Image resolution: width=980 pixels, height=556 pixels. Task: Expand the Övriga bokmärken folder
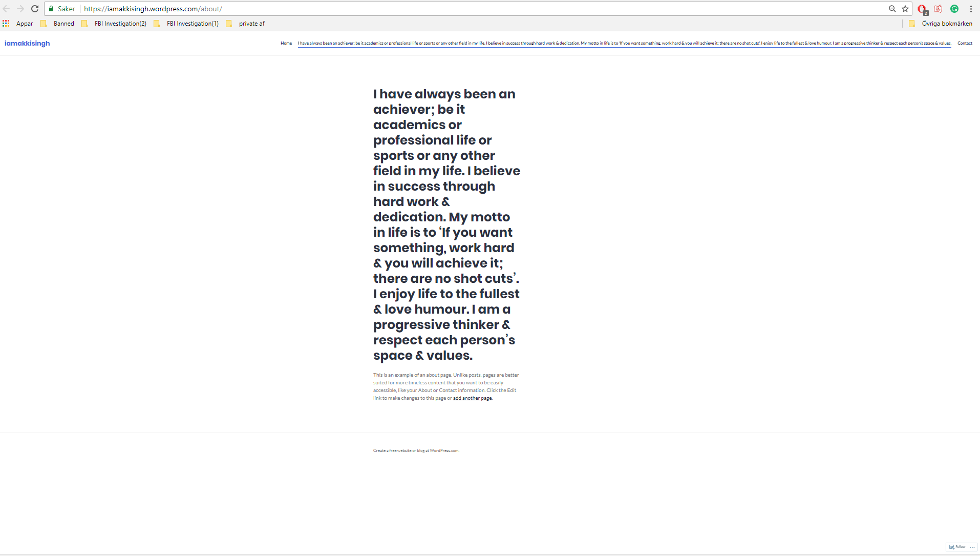click(x=941, y=24)
